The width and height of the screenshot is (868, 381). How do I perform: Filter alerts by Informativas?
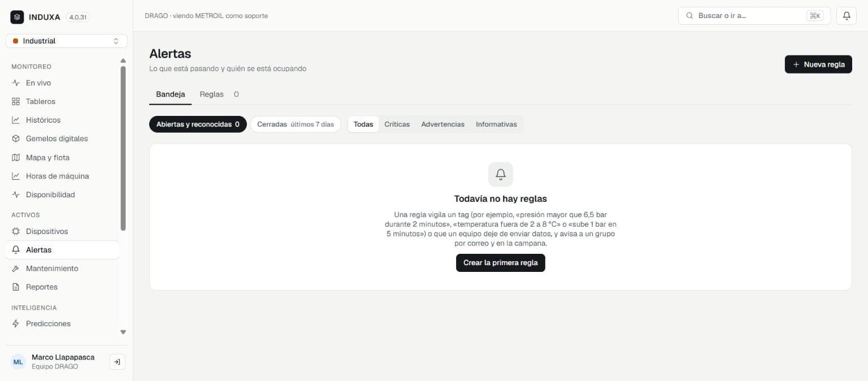click(496, 124)
